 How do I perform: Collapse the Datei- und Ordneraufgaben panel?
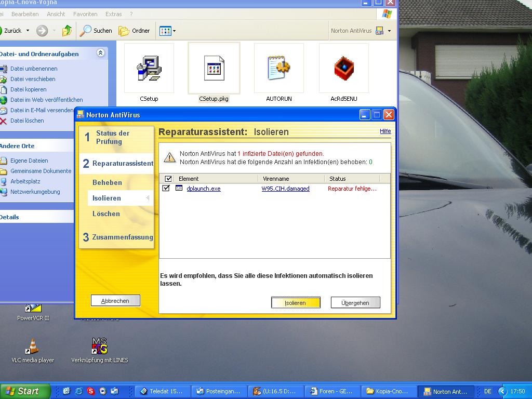[100, 52]
